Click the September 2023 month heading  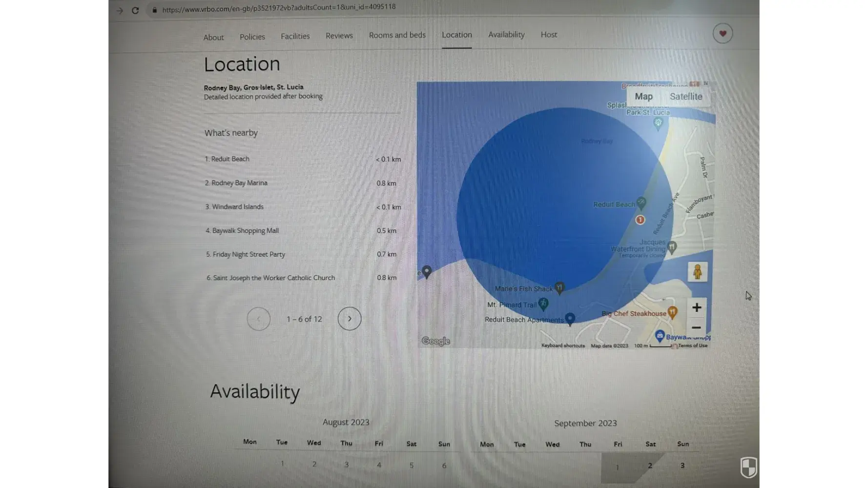[585, 423]
